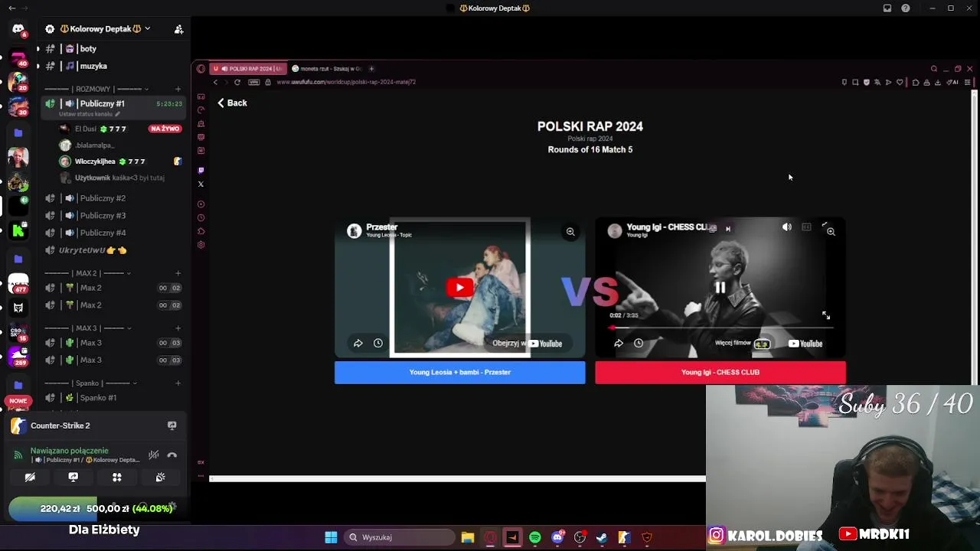This screenshot has width=980, height=551.
Task: Open the boty text channel
Action: (87, 49)
